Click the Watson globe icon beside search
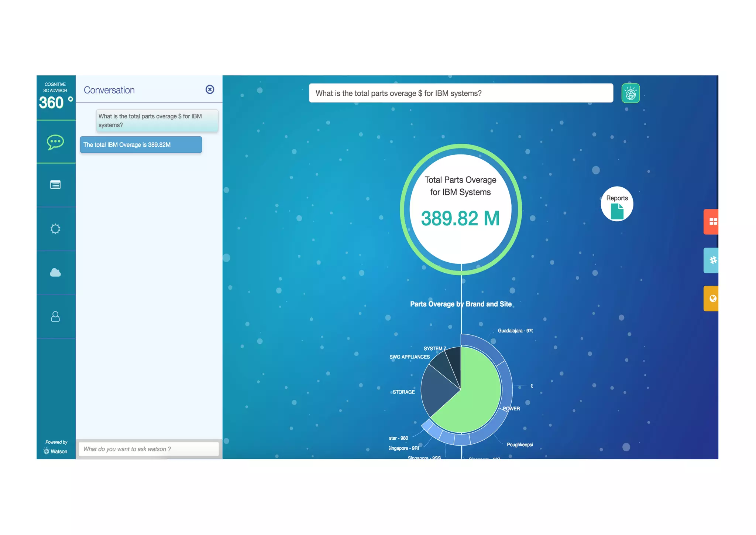The height and width of the screenshot is (535, 756). 630,93
